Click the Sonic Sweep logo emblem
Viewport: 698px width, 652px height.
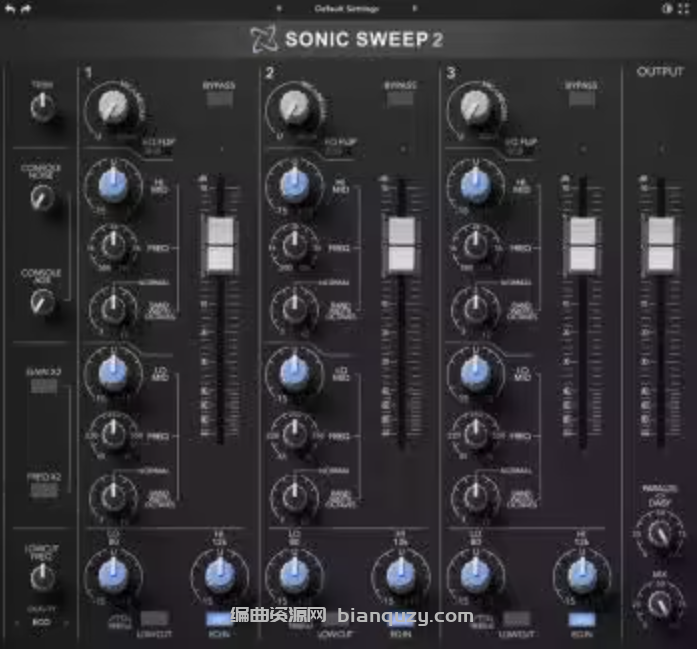tap(264, 39)
